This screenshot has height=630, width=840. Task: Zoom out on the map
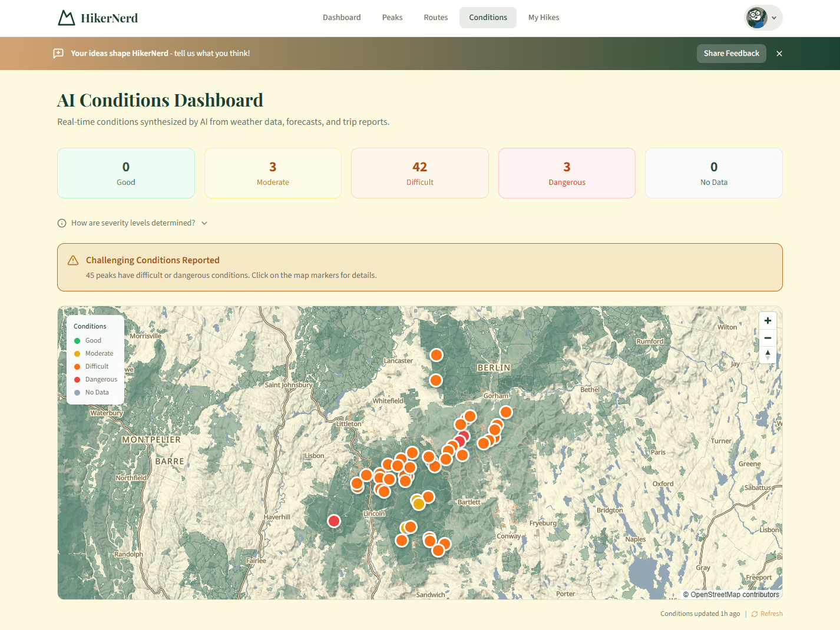(768, 338)
